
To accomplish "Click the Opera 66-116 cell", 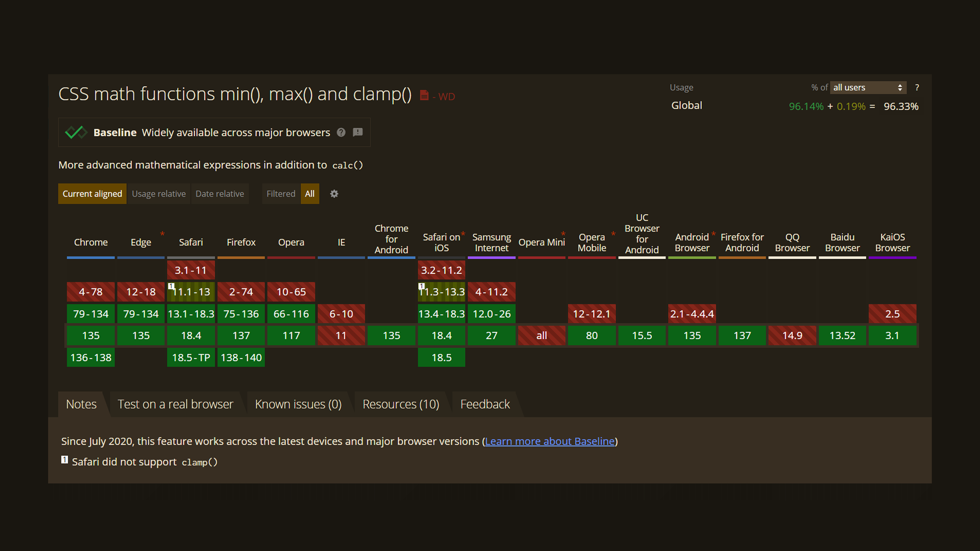I will coord(291,314).
